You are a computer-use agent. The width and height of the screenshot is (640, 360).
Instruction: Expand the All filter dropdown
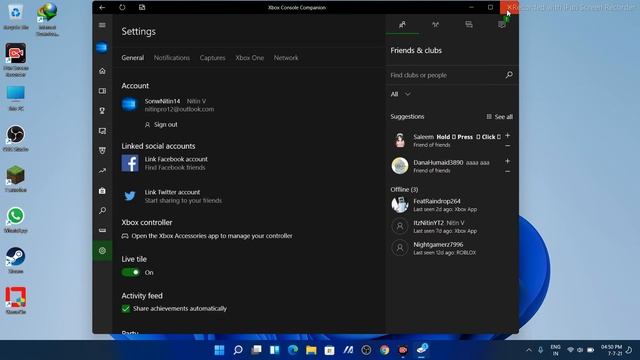[x=400, y=94]
